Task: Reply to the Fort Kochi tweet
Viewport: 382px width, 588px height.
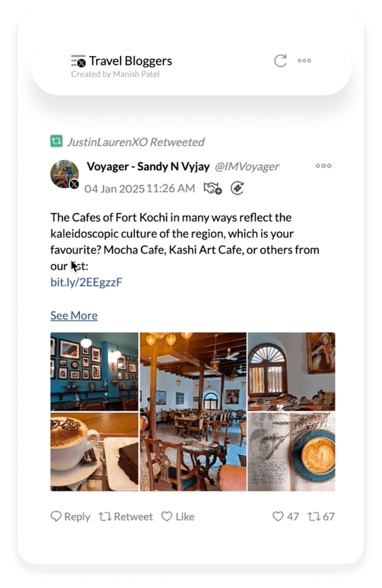Action: (70, 516)
